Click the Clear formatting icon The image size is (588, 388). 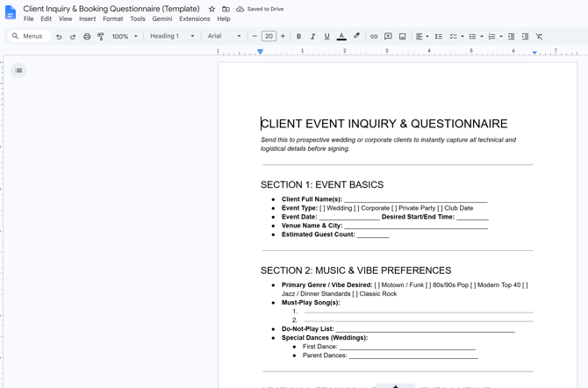point(539,36)
